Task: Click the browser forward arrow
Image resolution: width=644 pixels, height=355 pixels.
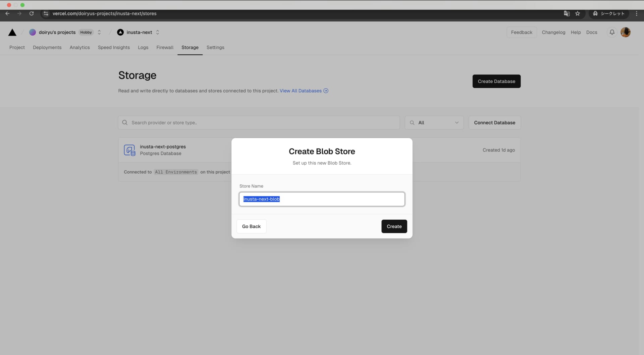Action: tap(19, 13)
